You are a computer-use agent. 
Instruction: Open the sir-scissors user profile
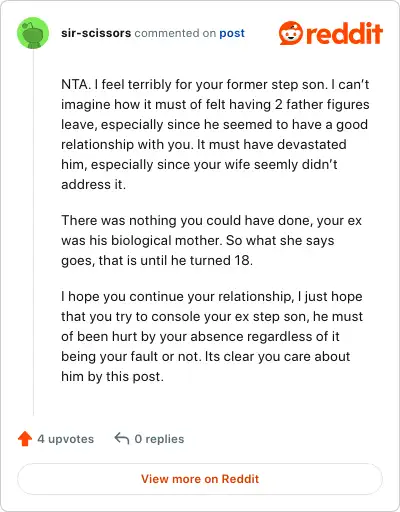pos(96,33)
